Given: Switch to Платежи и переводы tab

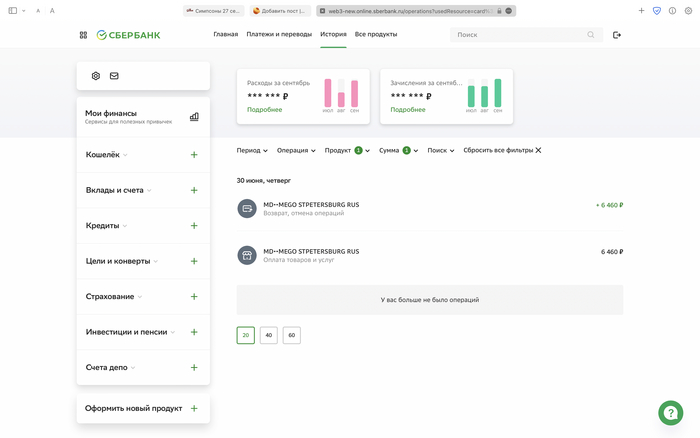Looking at the screenshot, I should 279,34.
